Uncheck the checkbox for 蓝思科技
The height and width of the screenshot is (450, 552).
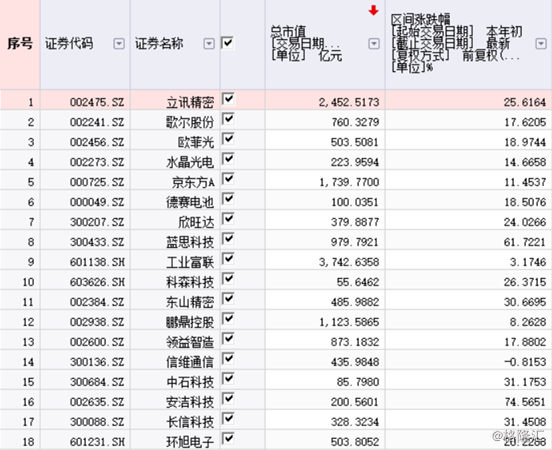coord(228,239)
